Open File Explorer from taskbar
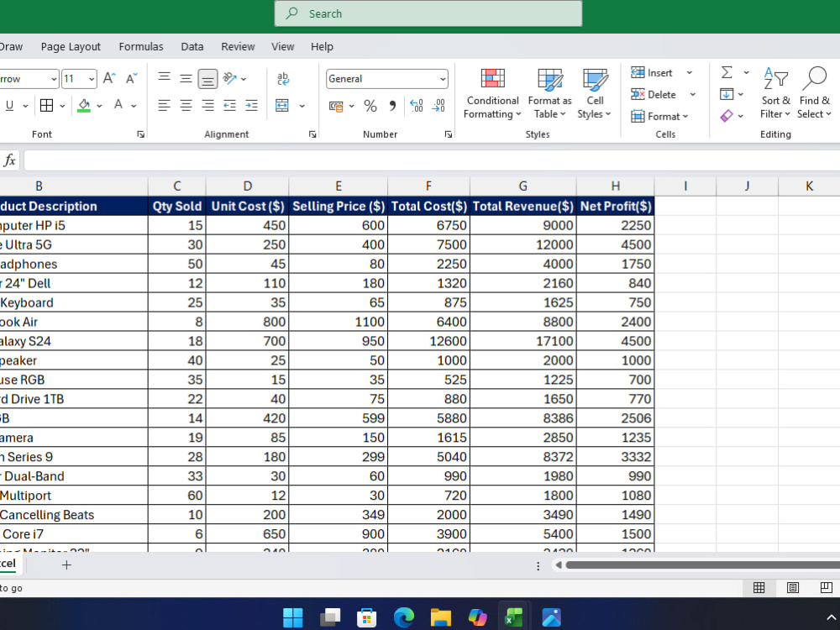The width and height of the screenshot is (840, 630). [x=440, y=617]
